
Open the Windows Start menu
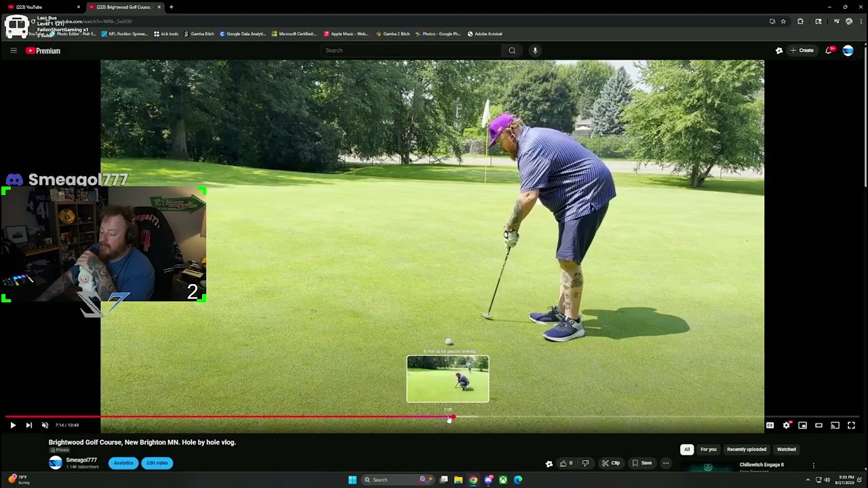[352, 480]
